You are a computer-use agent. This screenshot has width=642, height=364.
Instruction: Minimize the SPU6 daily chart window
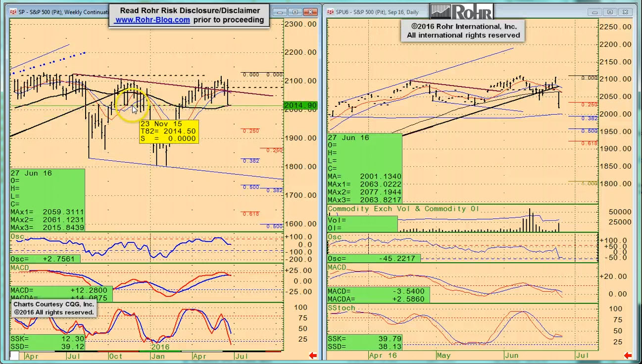(595, 12)
